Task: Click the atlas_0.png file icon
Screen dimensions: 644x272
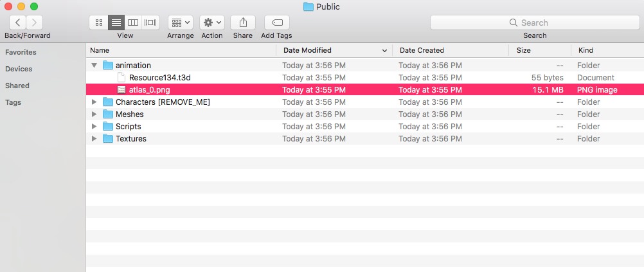Action: (121, 90)
